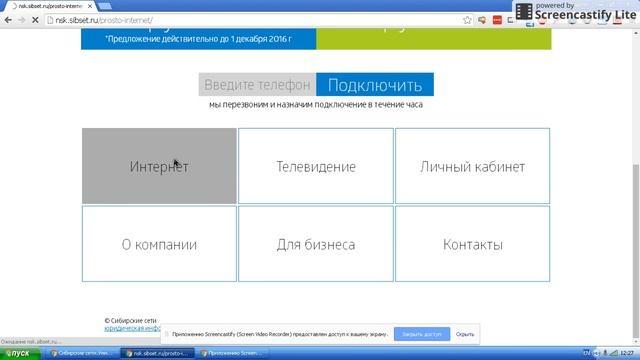This screenshot has width=640, height=360.
Task: Switch to nsk.sibset.ru/prosto taskbar window
Action: point(158,353)
